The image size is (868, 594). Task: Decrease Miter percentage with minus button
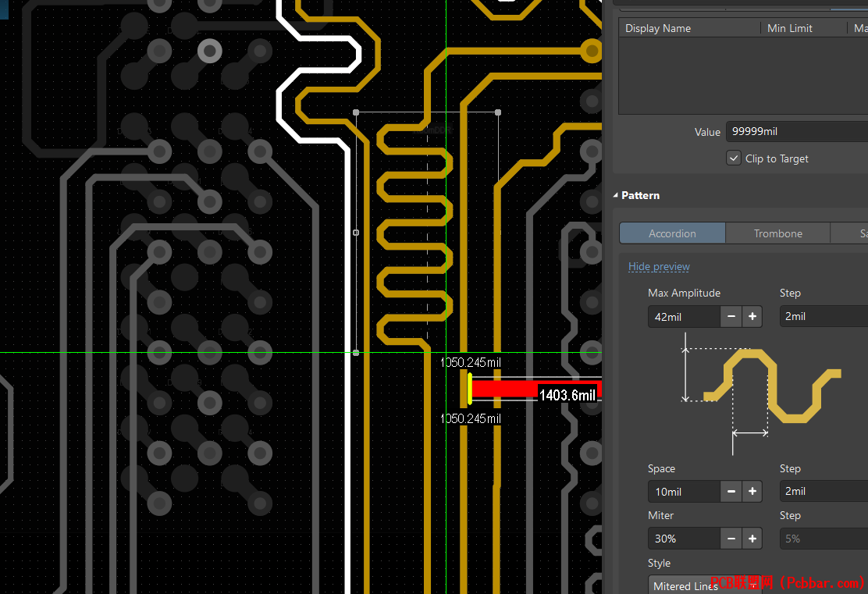click(731, 539)
